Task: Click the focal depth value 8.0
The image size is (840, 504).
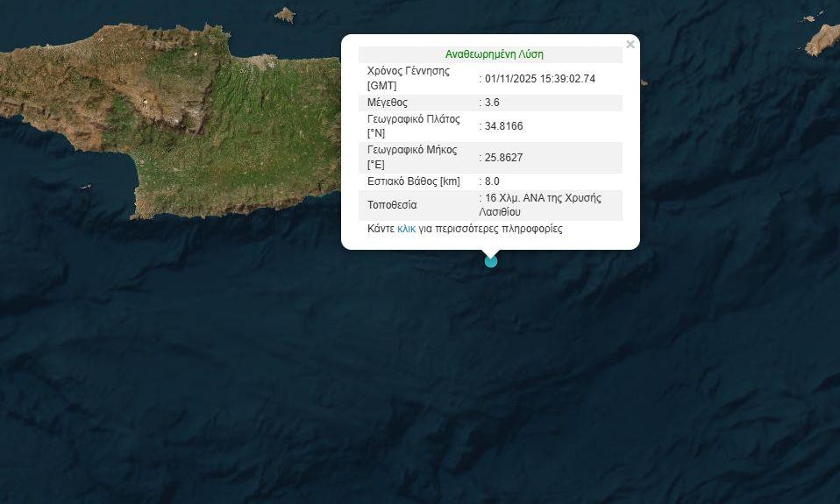Action: pyautogui.click(x=492, y=181)
